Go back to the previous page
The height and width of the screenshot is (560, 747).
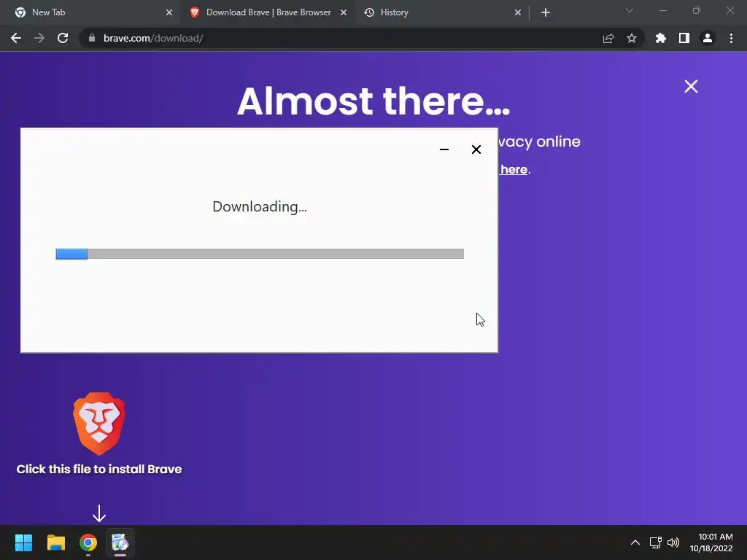click(x=16, y=38)
